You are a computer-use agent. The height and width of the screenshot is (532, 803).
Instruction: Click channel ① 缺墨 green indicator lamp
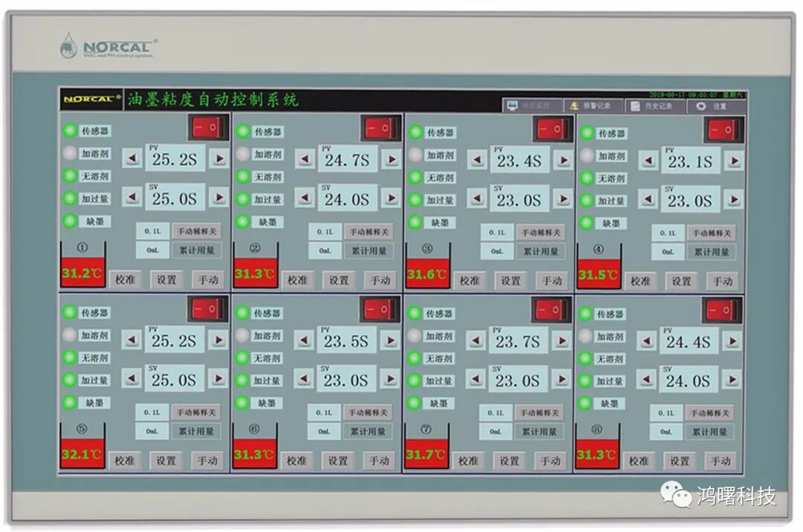[70, 221]
